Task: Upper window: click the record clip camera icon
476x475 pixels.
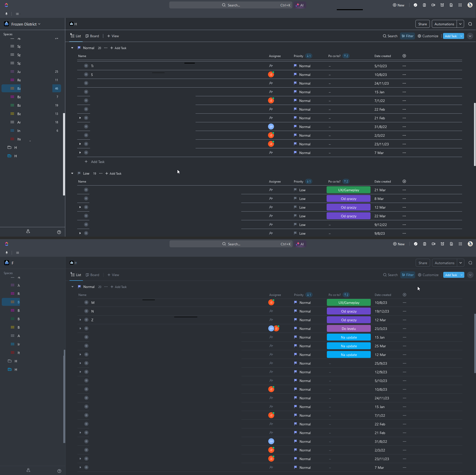Action: pos(433,5)
